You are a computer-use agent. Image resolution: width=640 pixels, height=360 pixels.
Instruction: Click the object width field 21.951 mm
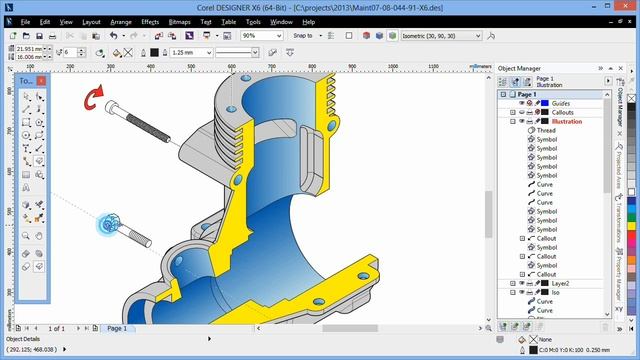29,49
